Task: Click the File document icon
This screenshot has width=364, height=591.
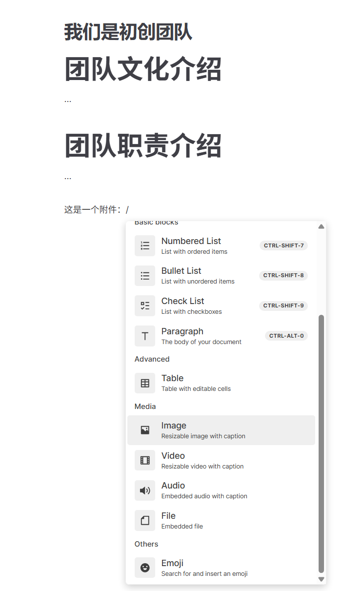Action: coord(145,521)
